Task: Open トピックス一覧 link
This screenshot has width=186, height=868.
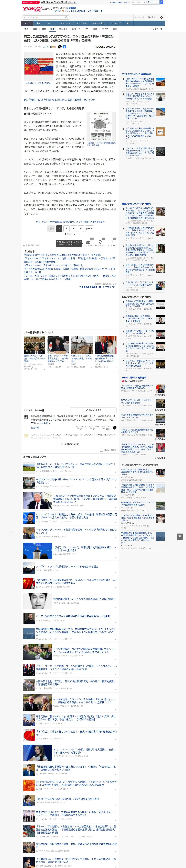Action: (155, 29)
